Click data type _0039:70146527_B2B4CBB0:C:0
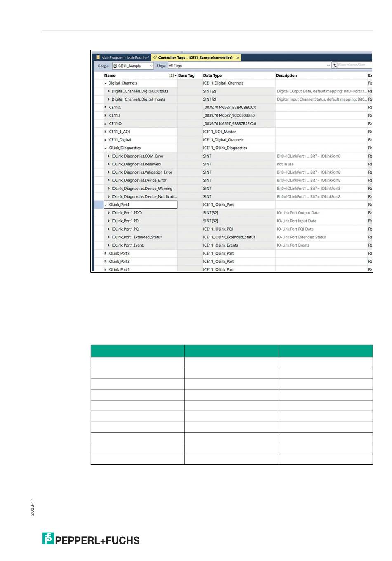This screenshot has width=392, height=561. (x=230, y=108)
